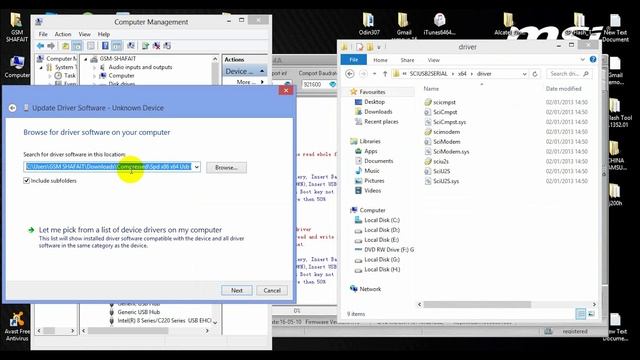This screenshot has height=360, width=640.
Task: Click the forward arrow in Computer Management toolbar
Action: [51, 46]
